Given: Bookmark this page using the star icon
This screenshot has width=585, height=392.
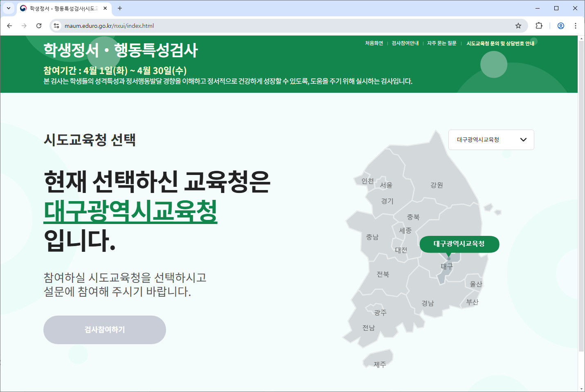Looking at the screenshot, I should tap(519, 25).
